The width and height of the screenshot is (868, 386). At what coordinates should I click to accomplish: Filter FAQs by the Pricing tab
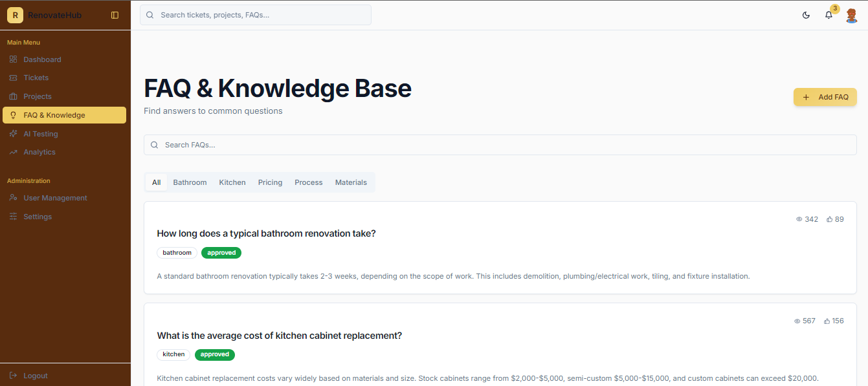pyautogui.click(x=270, y=182)
